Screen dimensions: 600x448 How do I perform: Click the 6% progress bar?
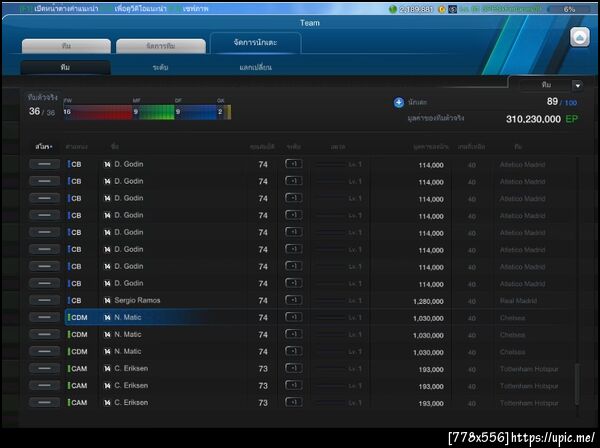pos(570,9)
